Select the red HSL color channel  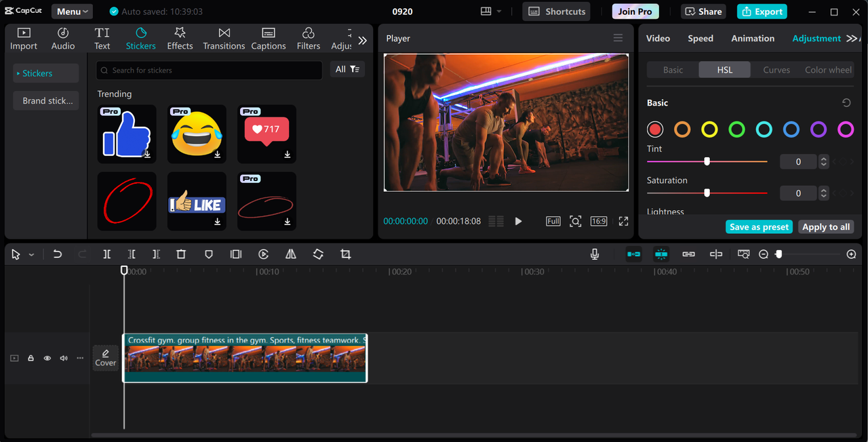pos(655,129)
